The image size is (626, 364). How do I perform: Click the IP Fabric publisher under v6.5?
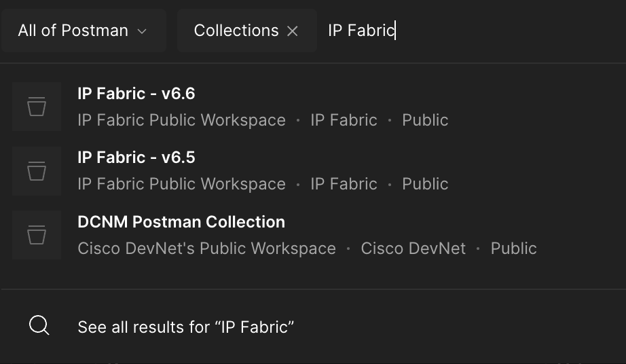click(x=344, y=184)
